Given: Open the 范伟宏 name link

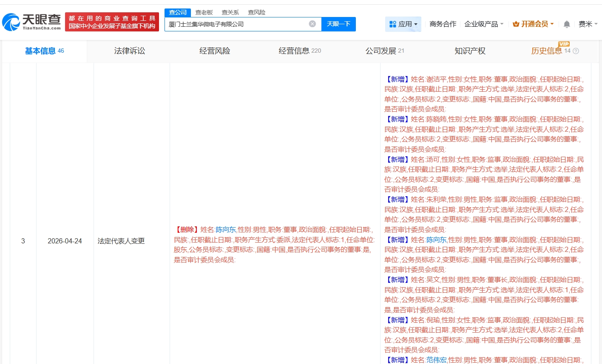Looking at the screenshot, I should click(436, 360).
